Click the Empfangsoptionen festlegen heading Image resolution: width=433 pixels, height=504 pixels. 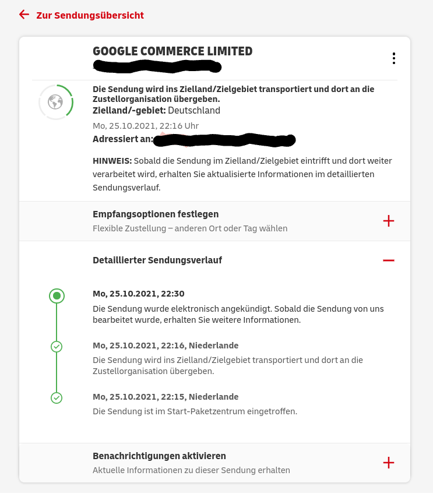(156, 214)
